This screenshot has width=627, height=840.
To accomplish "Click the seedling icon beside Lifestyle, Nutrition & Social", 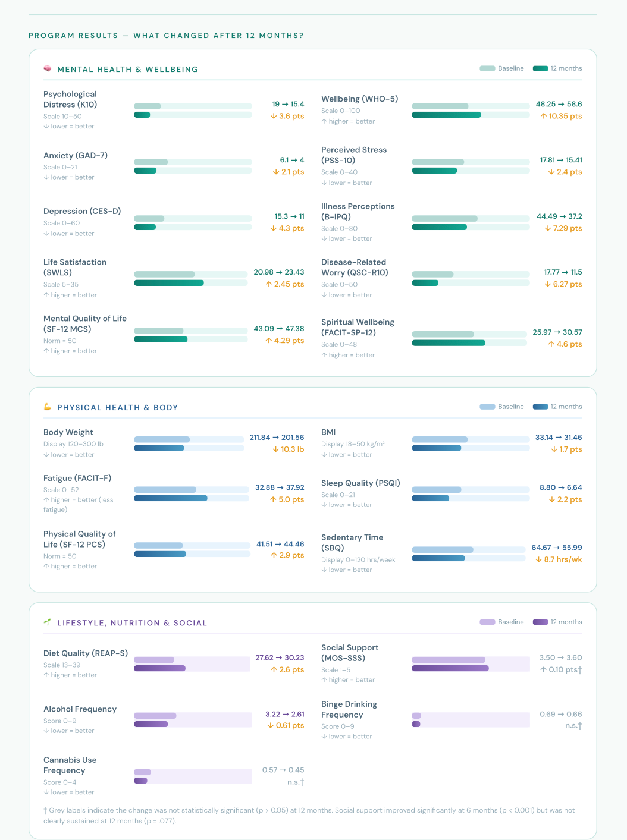I will 48,622.
